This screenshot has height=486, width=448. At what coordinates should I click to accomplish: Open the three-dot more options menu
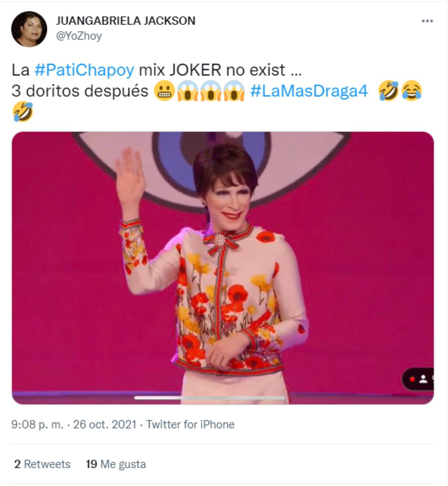point(427,21)
